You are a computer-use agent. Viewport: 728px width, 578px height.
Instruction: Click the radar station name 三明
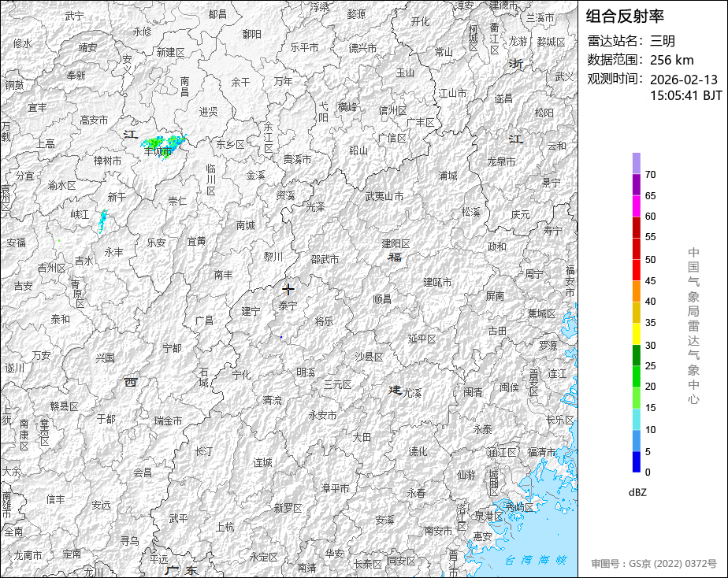[x=663, y=41]
